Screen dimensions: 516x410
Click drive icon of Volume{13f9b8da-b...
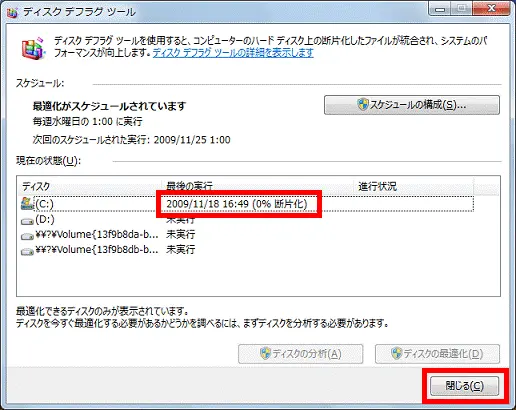point(27,236)
